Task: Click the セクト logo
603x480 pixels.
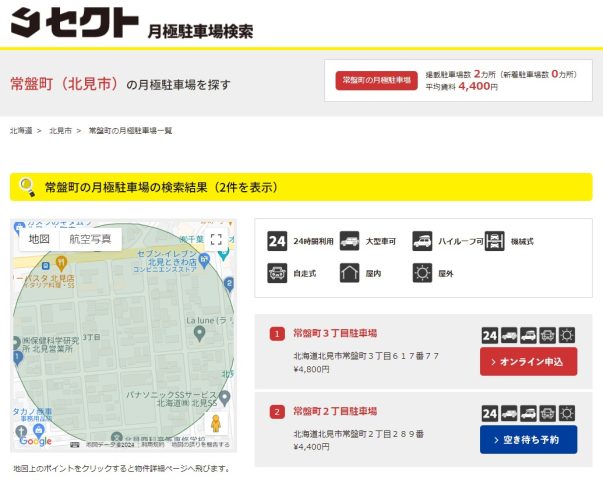Action: pyautogui.click(x=74, y=23)
